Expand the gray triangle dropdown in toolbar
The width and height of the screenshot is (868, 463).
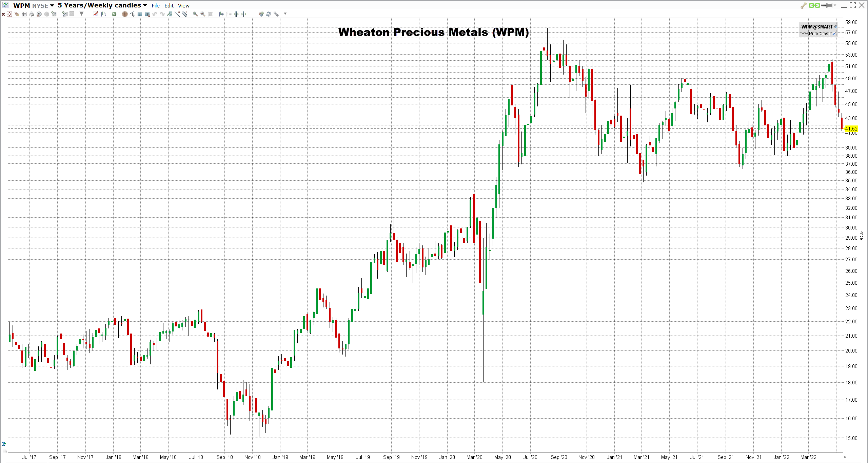81,14
